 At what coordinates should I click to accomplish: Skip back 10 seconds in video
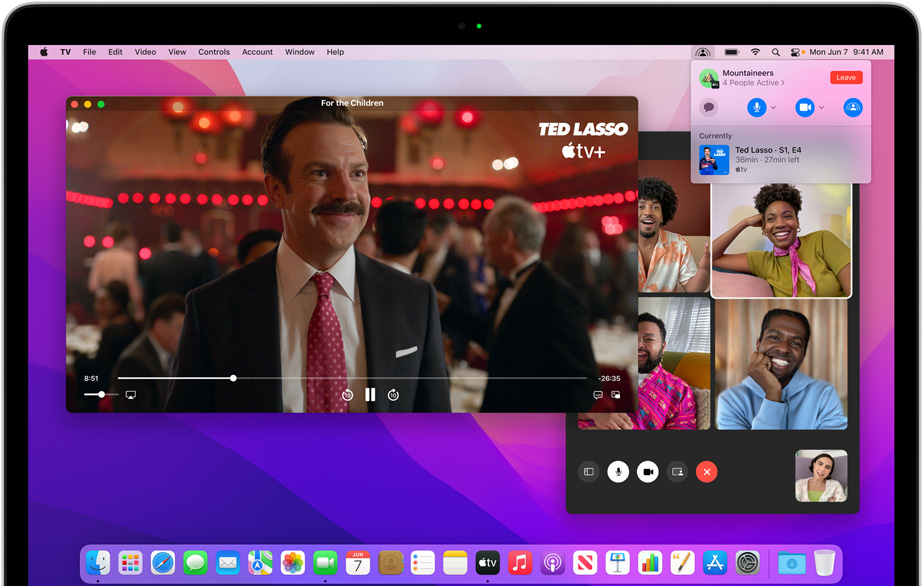[x=347, y=395]
